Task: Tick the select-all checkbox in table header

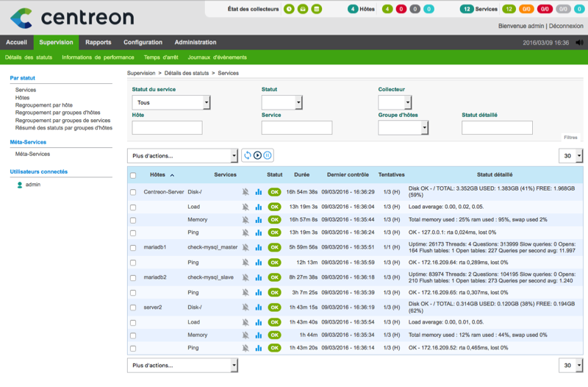Action: (x=133, y=176)
